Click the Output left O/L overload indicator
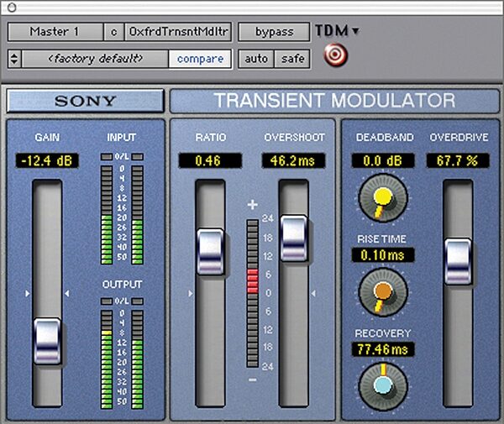The height and width of the screenshot is (424, 504). coord(107,301)
